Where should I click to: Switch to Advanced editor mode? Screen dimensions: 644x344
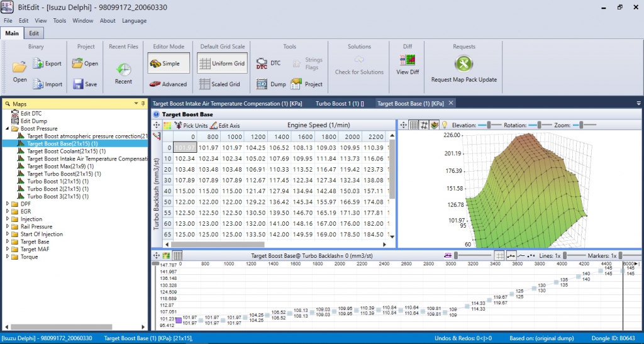[169, 84]
